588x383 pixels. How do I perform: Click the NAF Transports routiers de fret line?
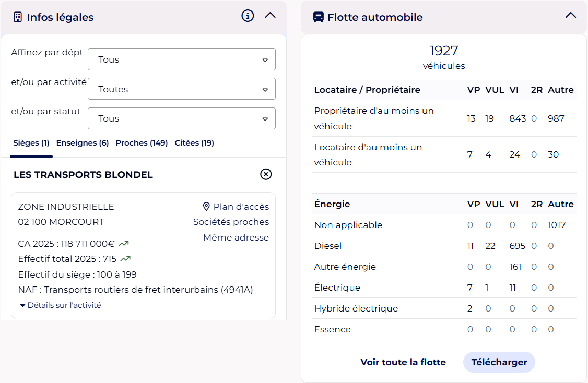click(135, 290)
